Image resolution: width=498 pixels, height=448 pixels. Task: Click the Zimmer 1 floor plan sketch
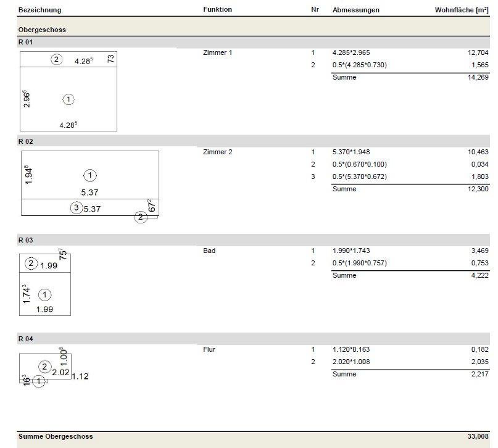[68, 91]
